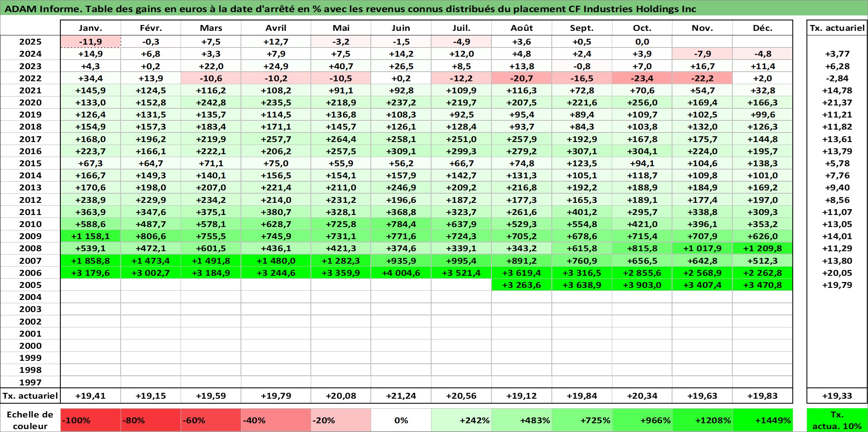Click the -60% color scale swatch

coord(211,420)
